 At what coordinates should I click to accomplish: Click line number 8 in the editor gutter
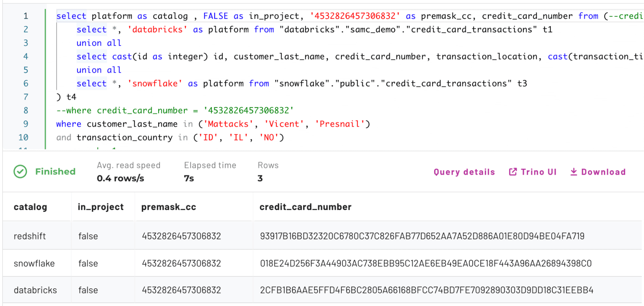click(x=26, y=110)
